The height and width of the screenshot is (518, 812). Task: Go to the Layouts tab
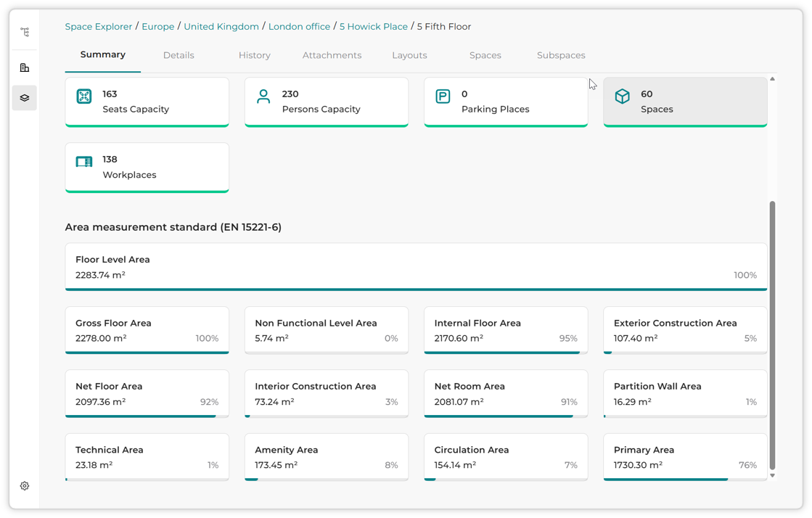click(x=409, y=55)
